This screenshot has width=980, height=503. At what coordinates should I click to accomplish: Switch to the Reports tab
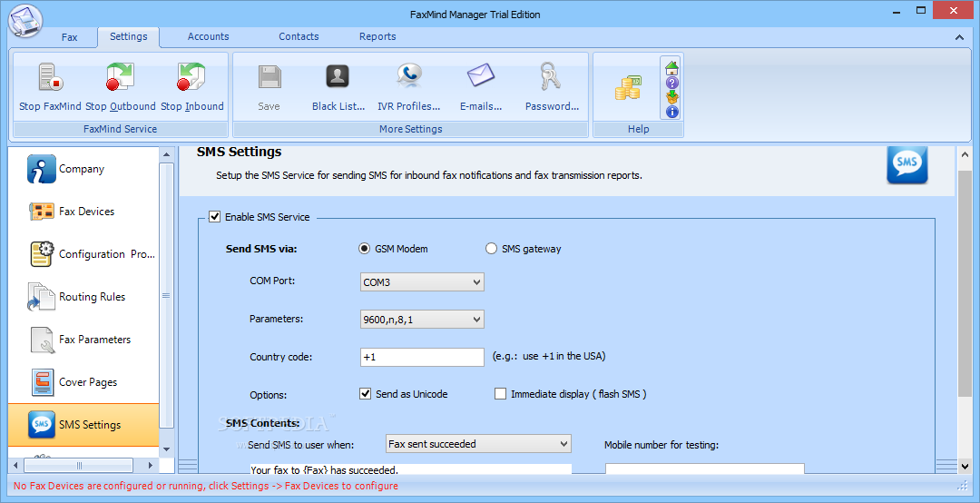tap(377, 36)
